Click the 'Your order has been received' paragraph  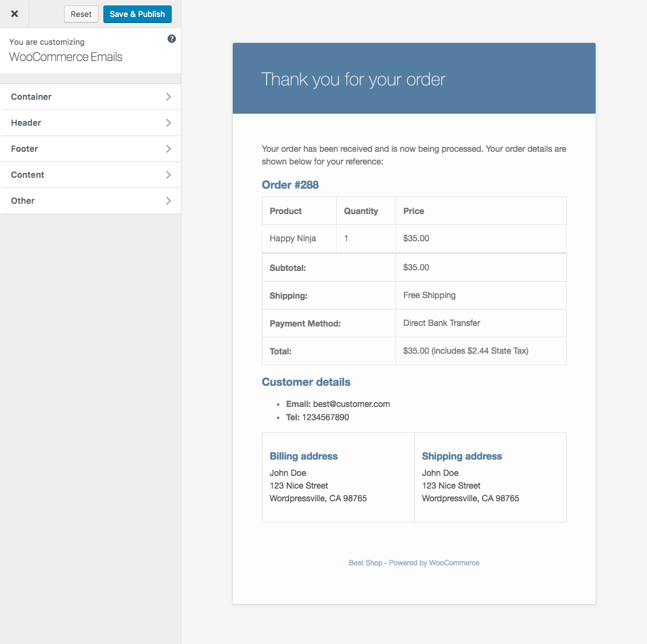coord(414,155)
